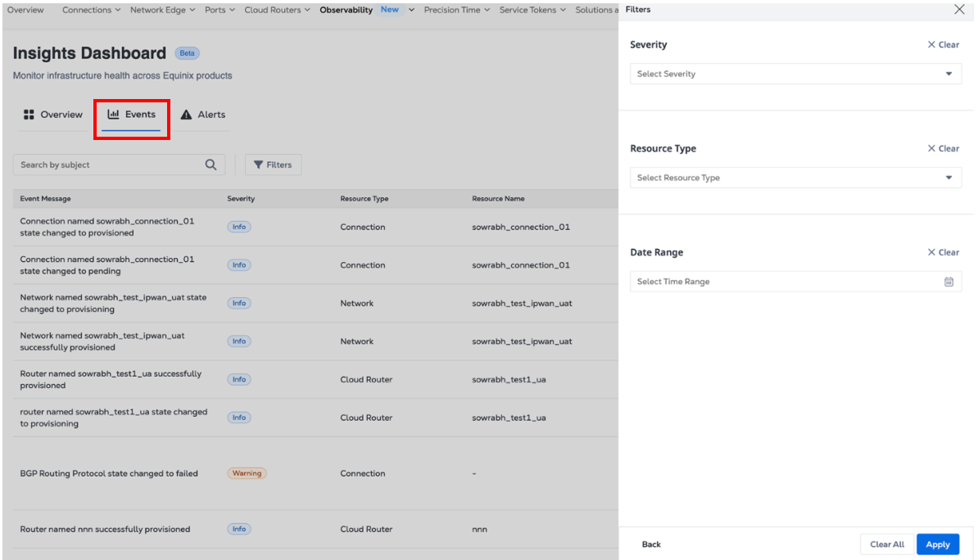Clear the Date Range filter
Image resolution: width=978 pixels, height=560 pixels.
click(943, 252)
